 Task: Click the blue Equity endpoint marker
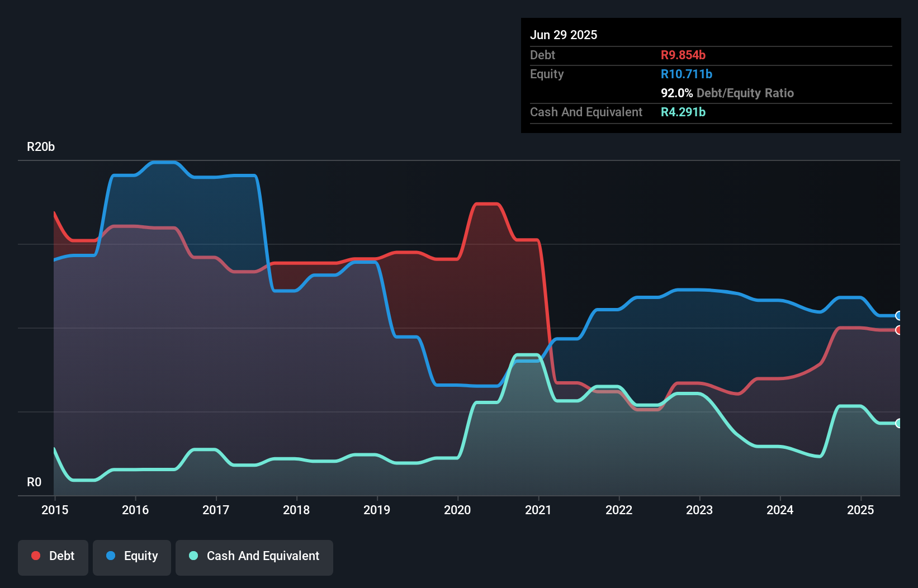[899, 316]
